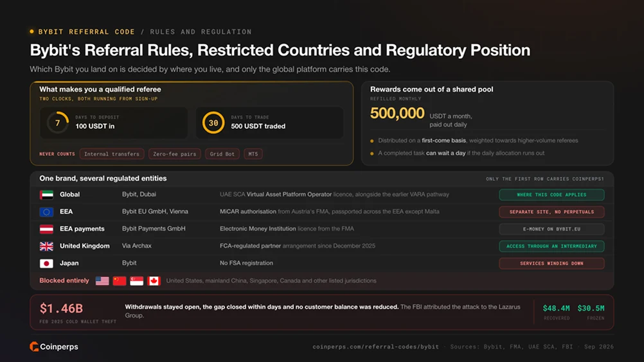Screen dimensions: 644x362
Task: Click 'Bybit EU GmbH, Vienna' entity
Action: pos(155,212)
